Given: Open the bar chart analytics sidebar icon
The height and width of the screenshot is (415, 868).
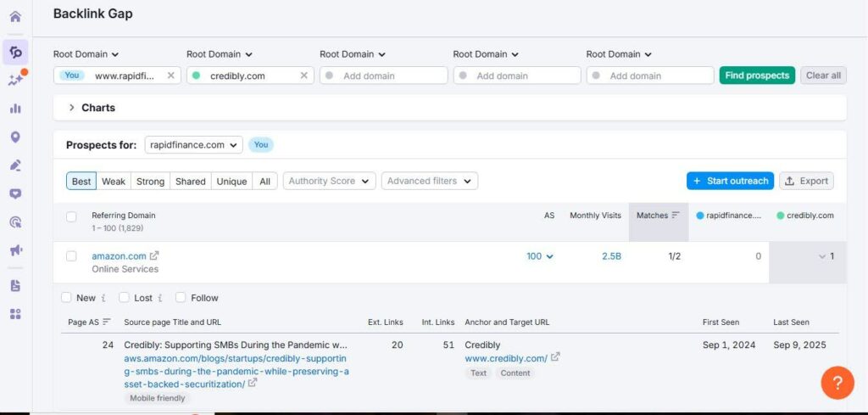Looking at the screenshot, I should 15,109.
